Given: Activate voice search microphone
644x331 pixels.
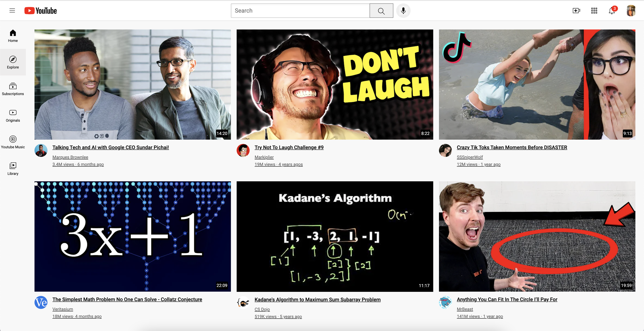Looking at the screenshot, I should click(403, 11).
